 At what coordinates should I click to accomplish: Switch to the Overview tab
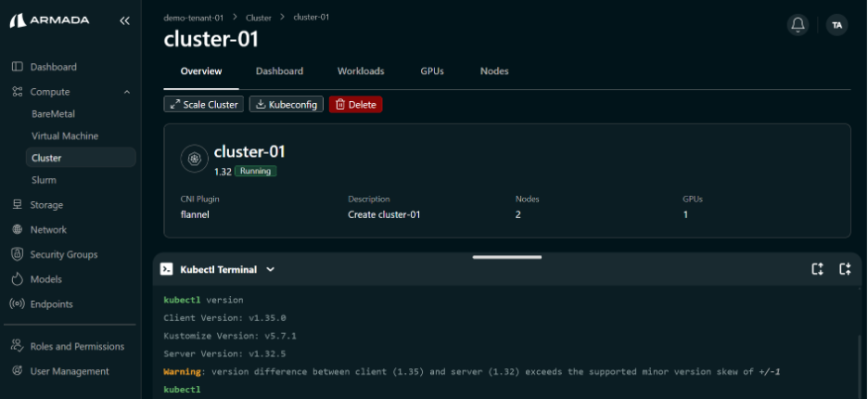point(201,71)
